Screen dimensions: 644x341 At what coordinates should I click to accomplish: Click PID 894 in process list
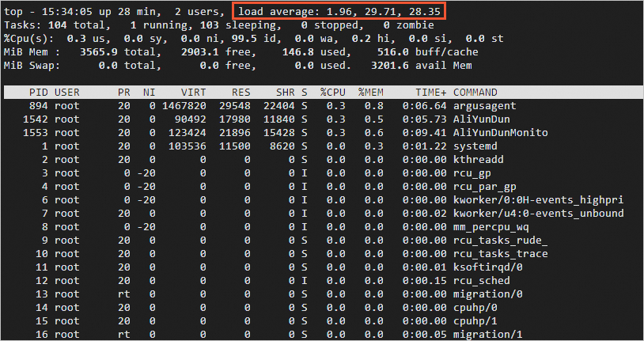point(39,106)
